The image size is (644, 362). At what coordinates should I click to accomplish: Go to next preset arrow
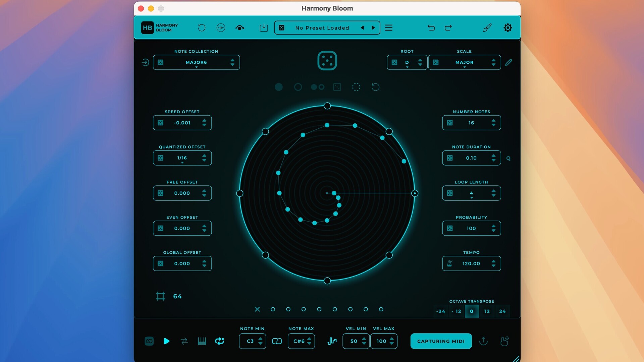[373, 28]
